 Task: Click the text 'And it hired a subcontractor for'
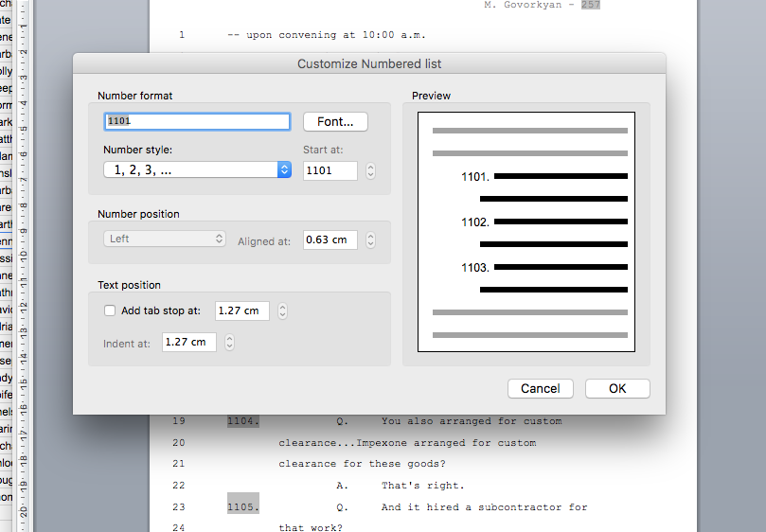[x=485, y=507]
